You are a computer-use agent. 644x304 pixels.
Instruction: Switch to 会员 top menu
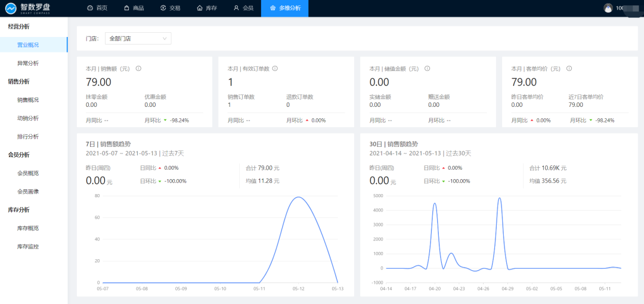click(x=243, y=8)
